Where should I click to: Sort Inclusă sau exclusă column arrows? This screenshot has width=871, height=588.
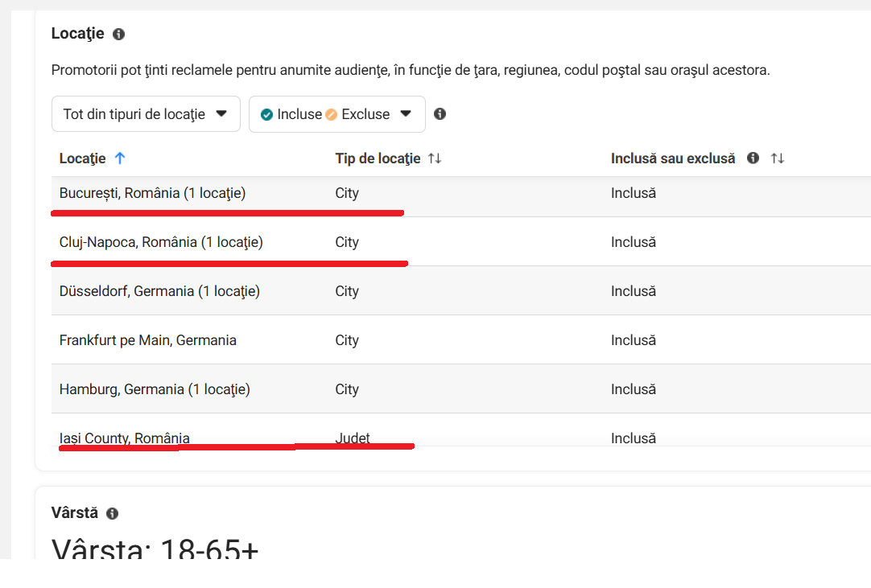click(778, 158)
